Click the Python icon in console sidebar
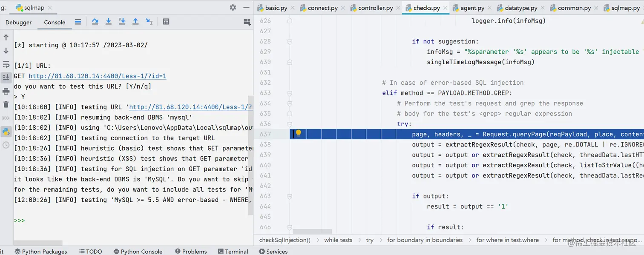 6,132
